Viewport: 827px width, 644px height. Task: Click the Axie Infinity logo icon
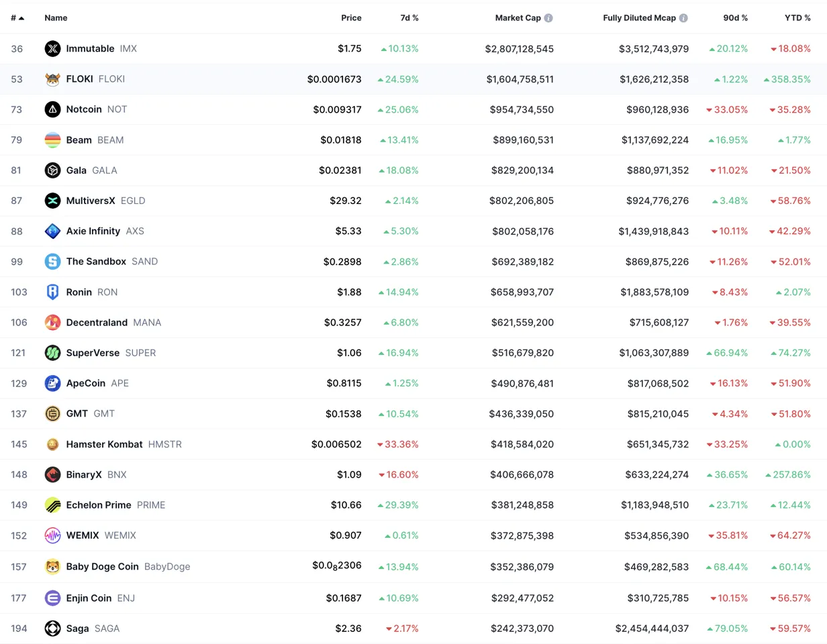52,231
